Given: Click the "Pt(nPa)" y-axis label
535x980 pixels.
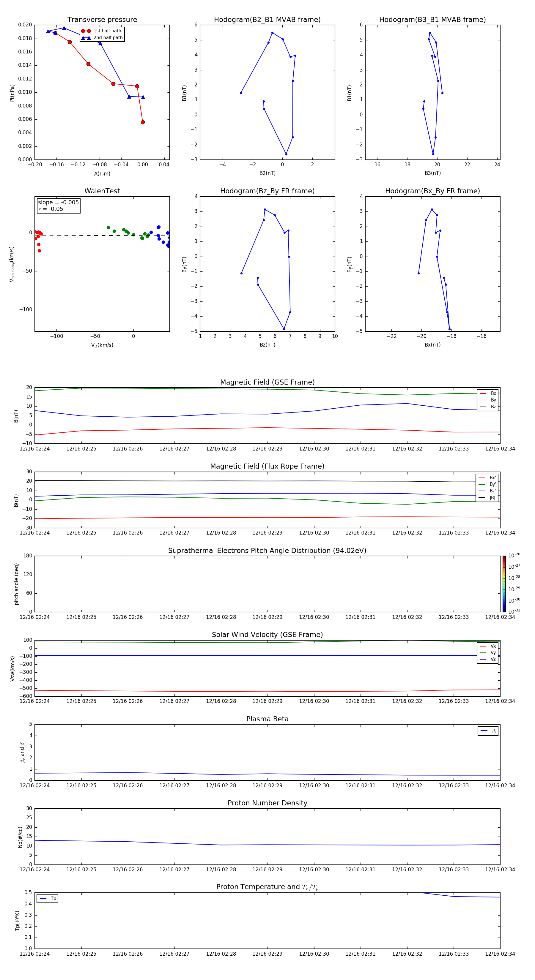Looking at the screenshot, I should click(12, 93).
